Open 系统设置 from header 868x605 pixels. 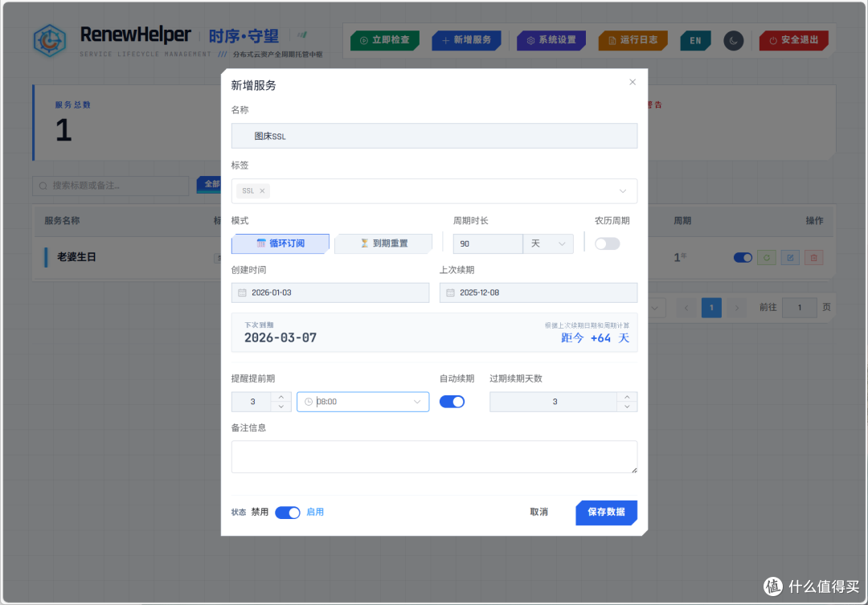[x=551, y=40]
